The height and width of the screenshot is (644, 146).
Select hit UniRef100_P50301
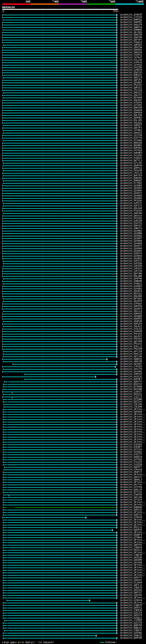[131, 334]
